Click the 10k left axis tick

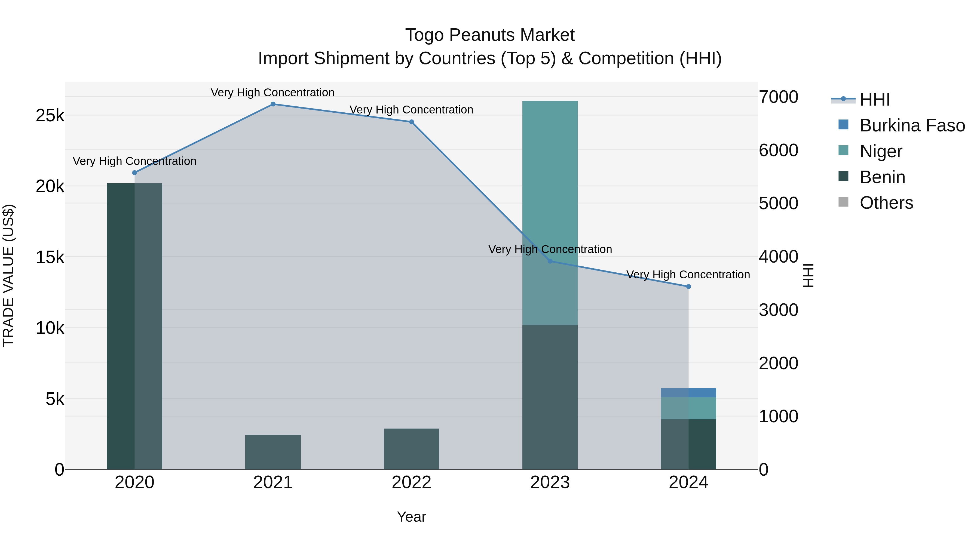tap(50, 328)
